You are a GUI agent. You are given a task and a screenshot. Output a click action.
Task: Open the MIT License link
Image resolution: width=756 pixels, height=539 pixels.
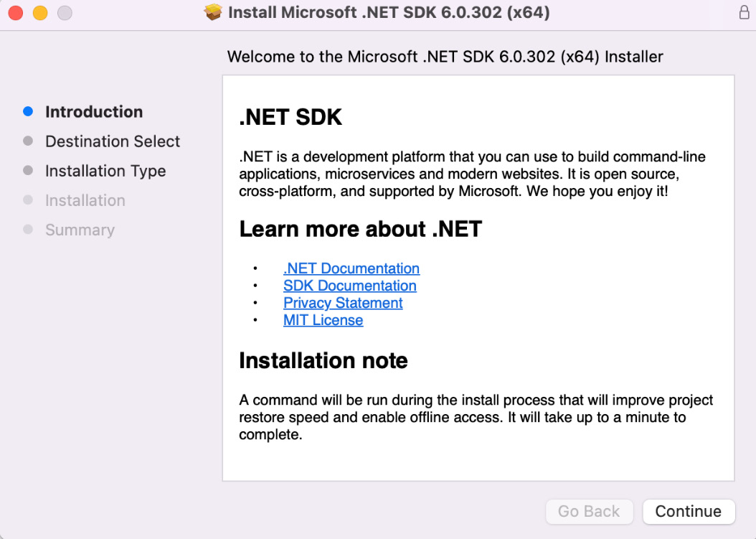[323, 320]
